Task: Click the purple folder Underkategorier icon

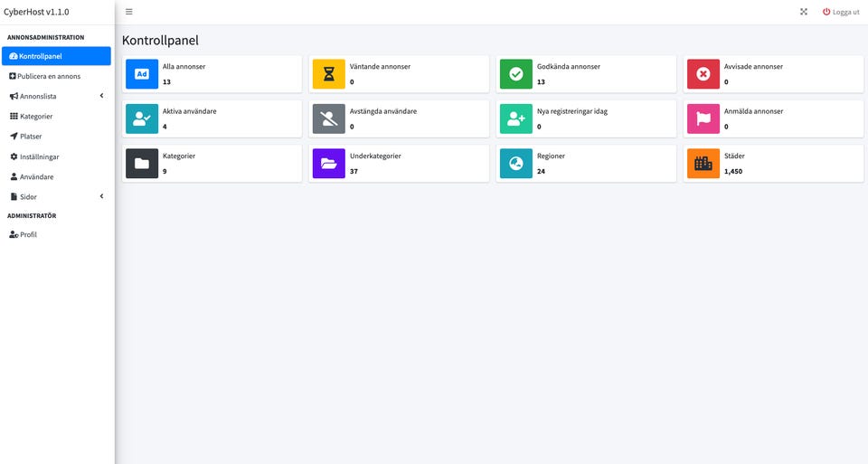Action: [x=329, y=164]
